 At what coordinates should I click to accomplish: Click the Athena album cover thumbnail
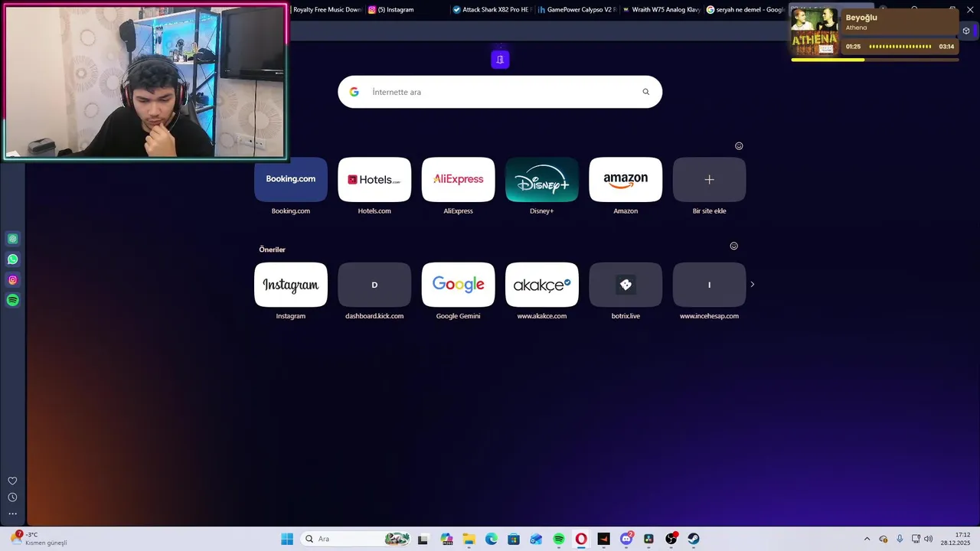point(814,32)
